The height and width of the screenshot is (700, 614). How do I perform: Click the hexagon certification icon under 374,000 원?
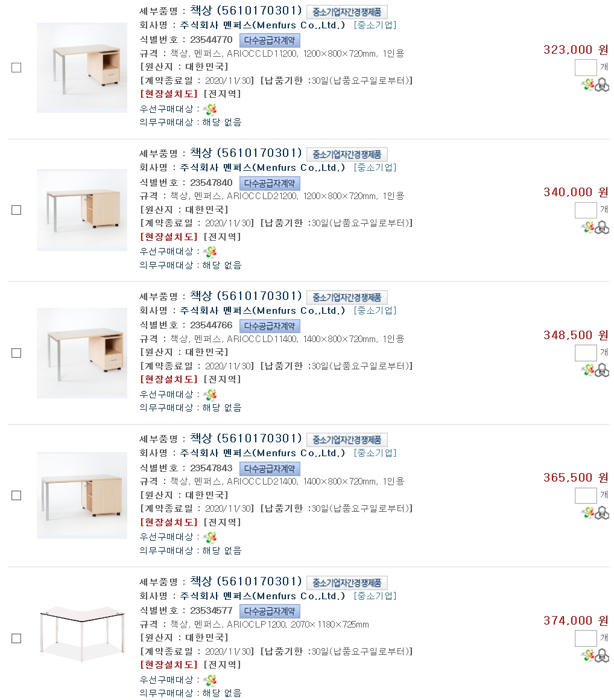601,656
